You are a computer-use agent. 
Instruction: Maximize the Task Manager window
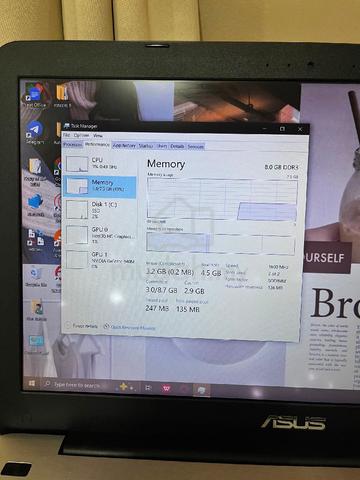tap(282, 129)
